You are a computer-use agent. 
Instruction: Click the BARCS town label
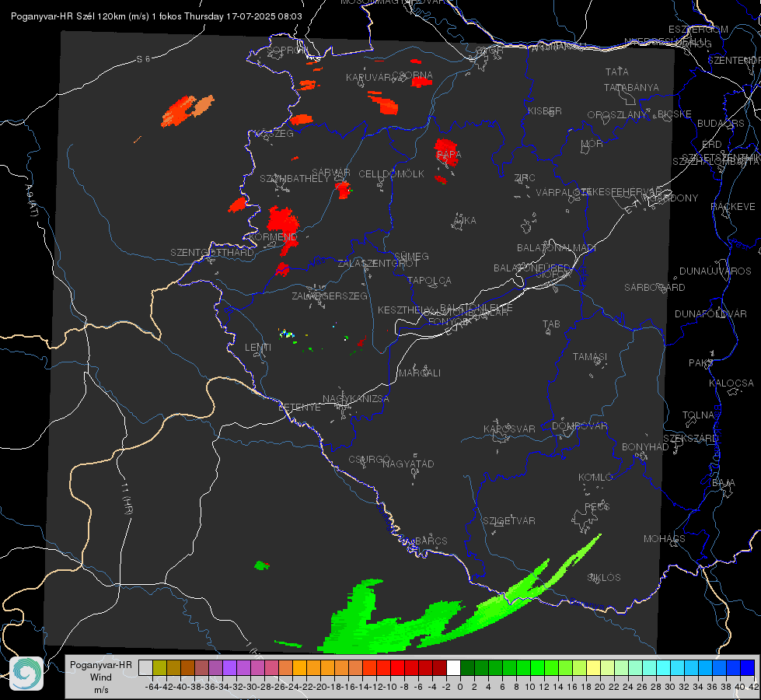431,541
